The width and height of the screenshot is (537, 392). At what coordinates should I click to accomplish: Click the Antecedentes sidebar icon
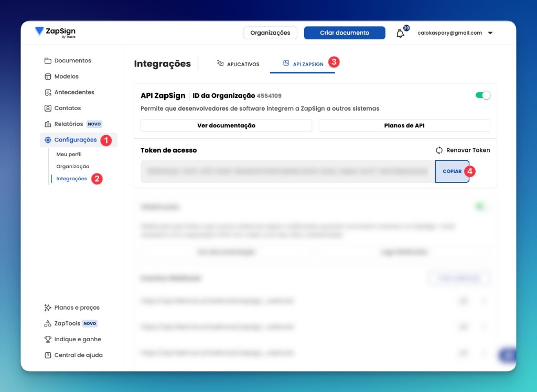click(47, 92)
